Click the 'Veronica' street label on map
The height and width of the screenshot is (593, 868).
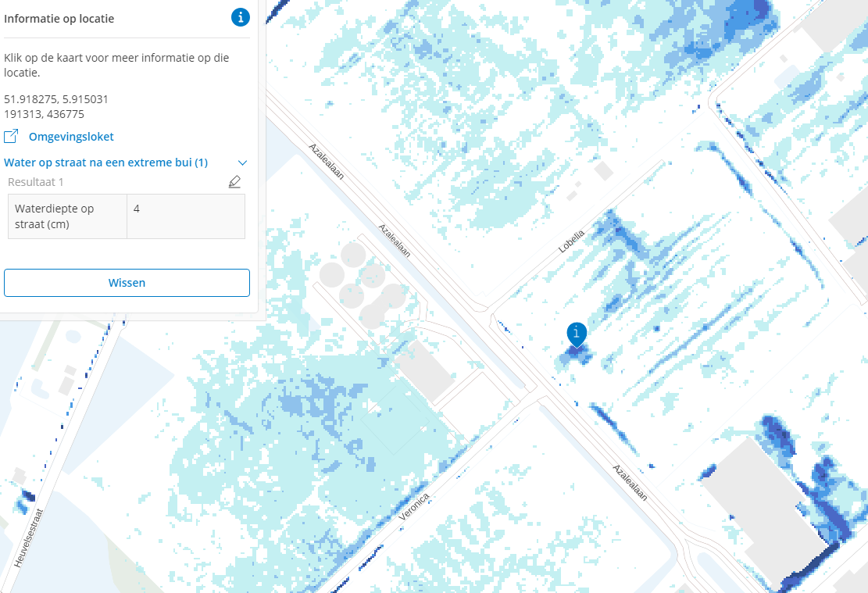coord(414,506)
